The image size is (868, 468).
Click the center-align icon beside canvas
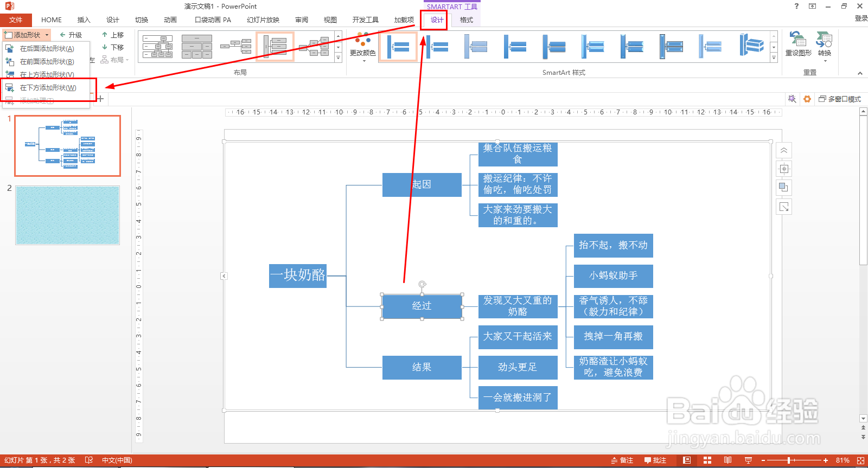pos(784,169)
